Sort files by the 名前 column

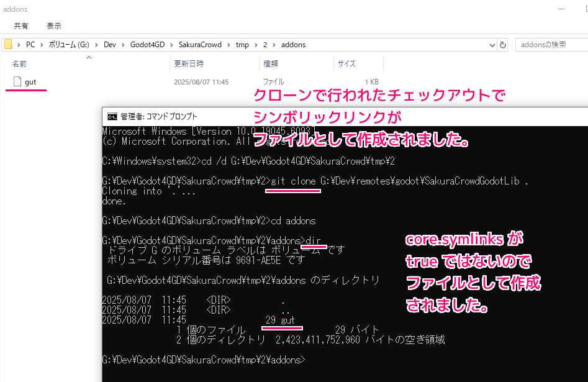pos(20,63)
